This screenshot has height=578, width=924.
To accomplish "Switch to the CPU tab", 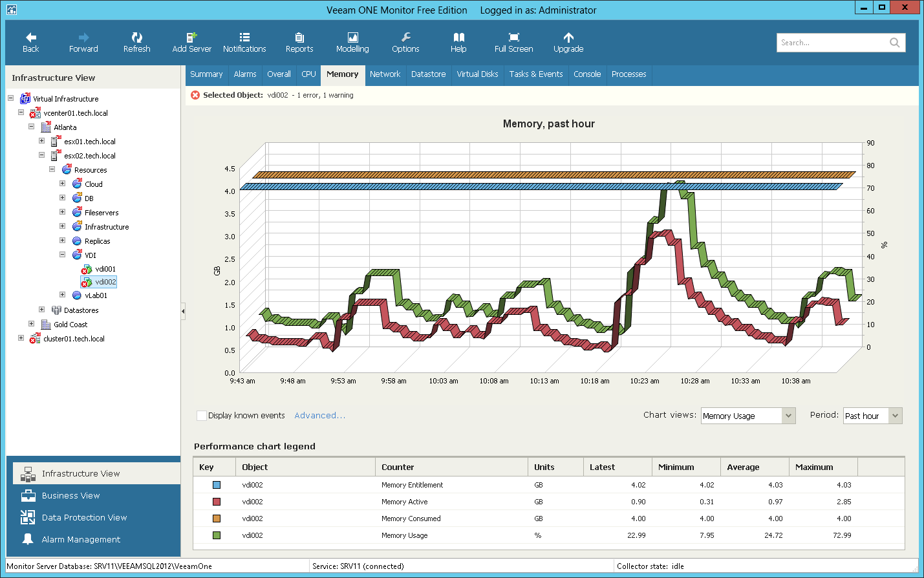I will click(308, 74).
